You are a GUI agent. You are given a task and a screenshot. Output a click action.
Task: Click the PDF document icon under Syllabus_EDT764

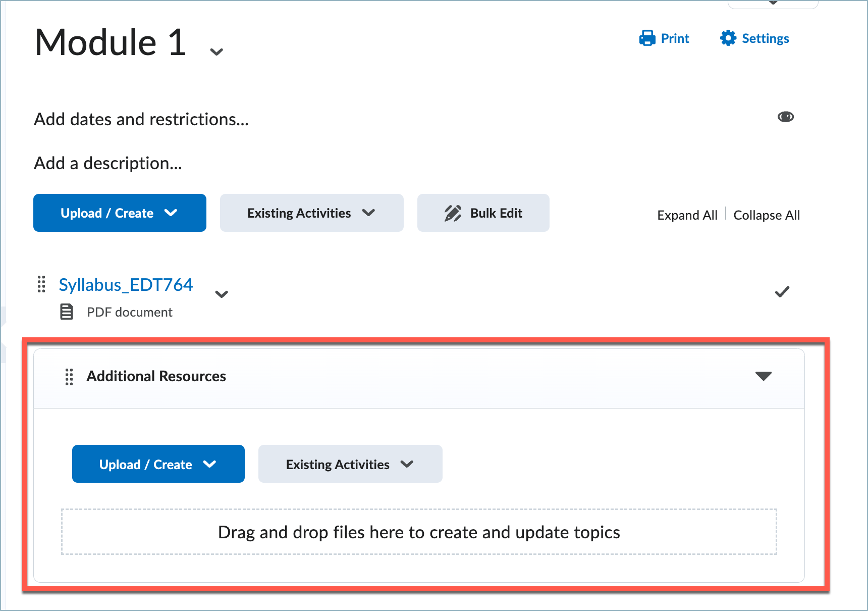click(x=66, y=312)
